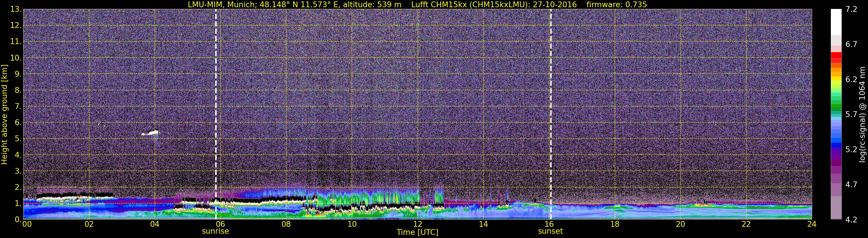Click the colorbar tick value 6.7

tap(851, 44)
